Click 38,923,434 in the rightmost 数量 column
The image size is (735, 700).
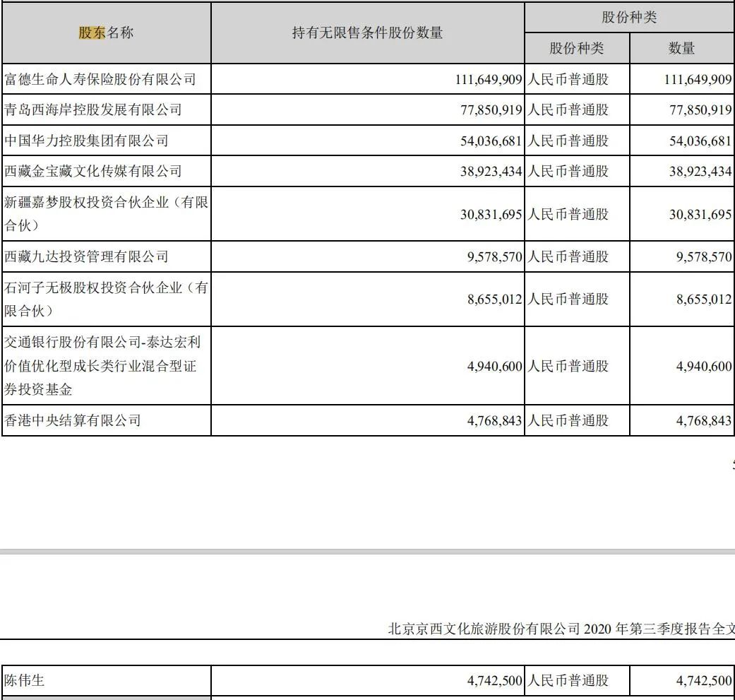[x=701, y=172]
